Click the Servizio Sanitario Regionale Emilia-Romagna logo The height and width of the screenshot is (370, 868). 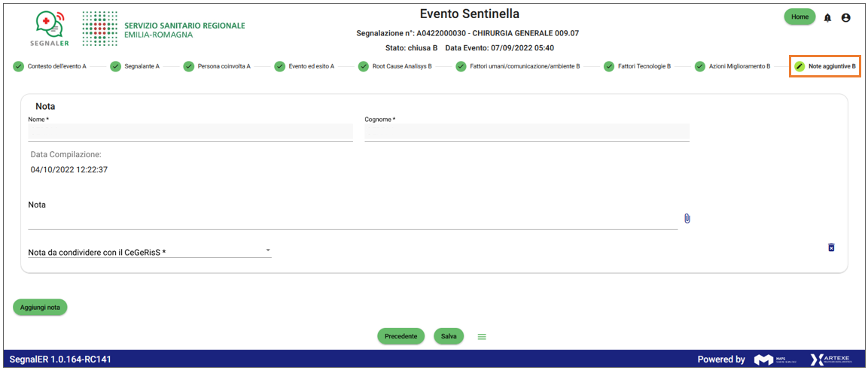pos(163,29)
